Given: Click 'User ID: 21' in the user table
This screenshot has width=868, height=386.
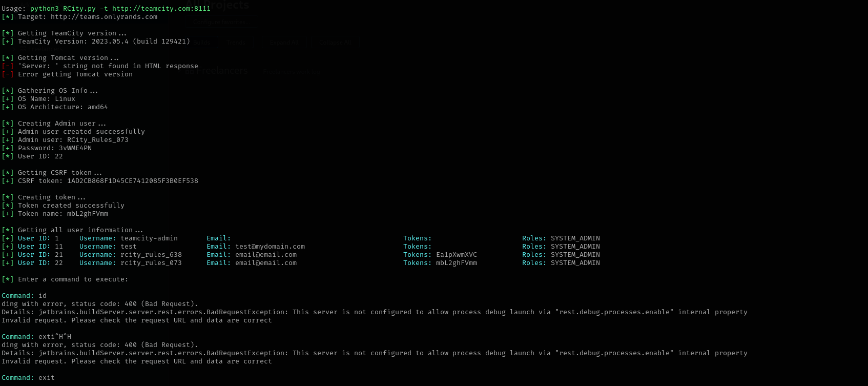Looking at the screenshot, I should click(40, 255).
